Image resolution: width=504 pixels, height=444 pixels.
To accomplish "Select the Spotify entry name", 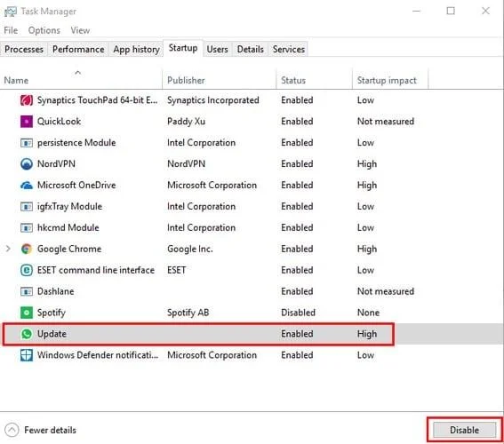I will (x=52, y=313).
